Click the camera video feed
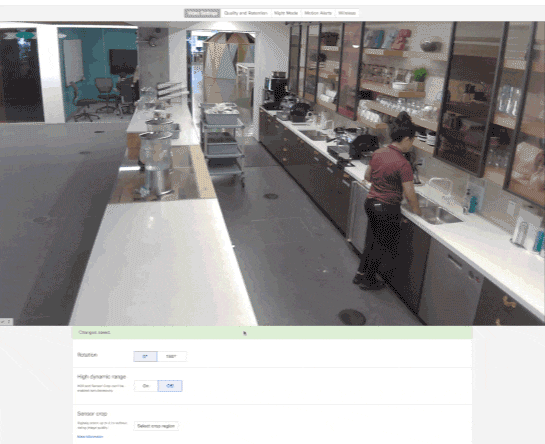545x444 pixels. coord(272,173)
